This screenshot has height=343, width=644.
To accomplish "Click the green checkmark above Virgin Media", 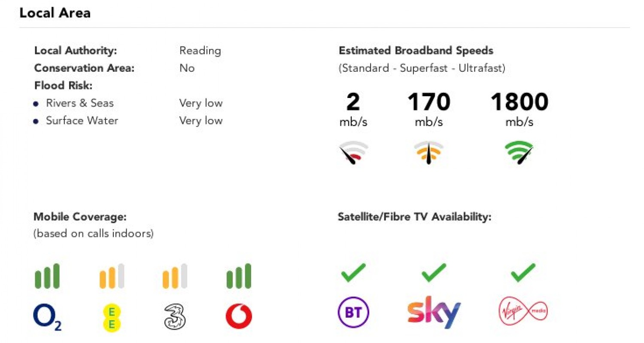I will pos(523,273).
